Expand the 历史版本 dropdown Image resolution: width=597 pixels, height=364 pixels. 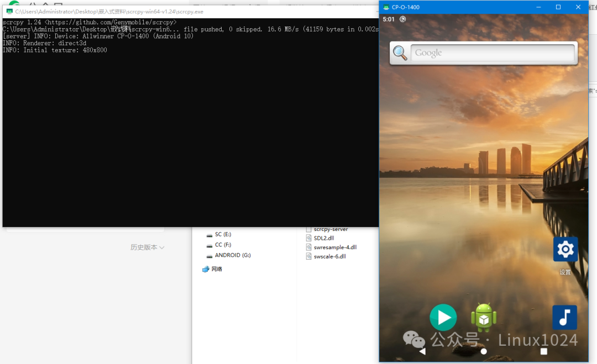pos(148,247)
